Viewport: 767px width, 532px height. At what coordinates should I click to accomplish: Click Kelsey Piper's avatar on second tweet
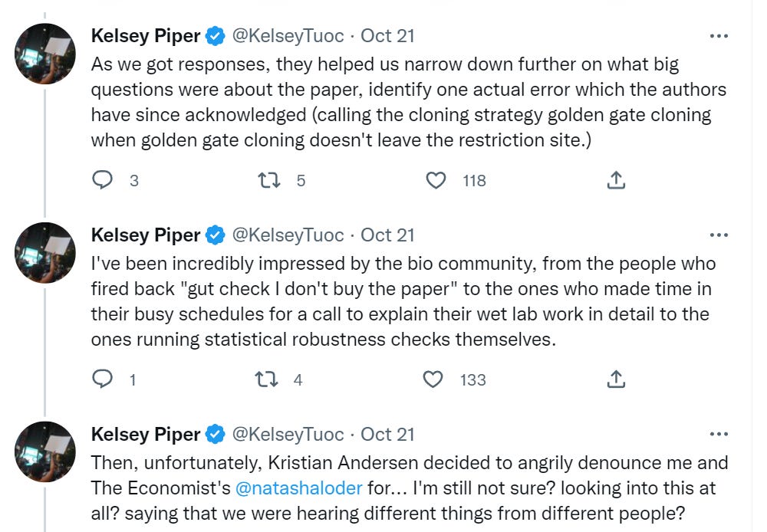click(46, 252)
